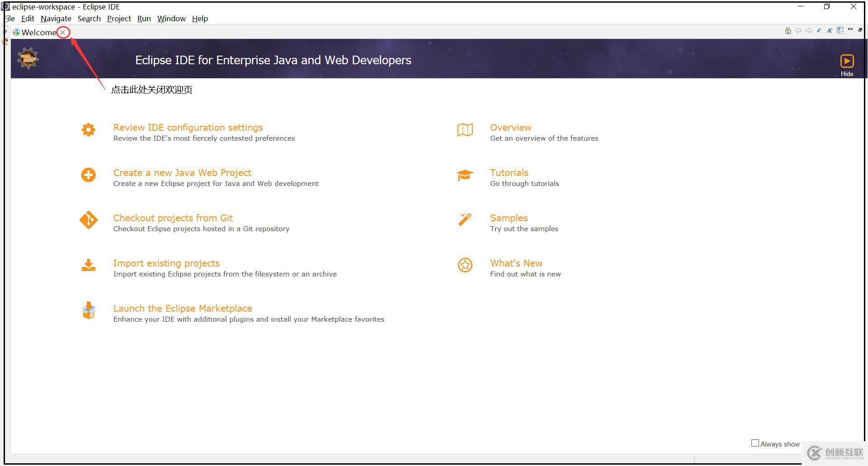This screenshot has width=868, height=466.
Task: Minimize the Welcome view
Action: [850, 29]
